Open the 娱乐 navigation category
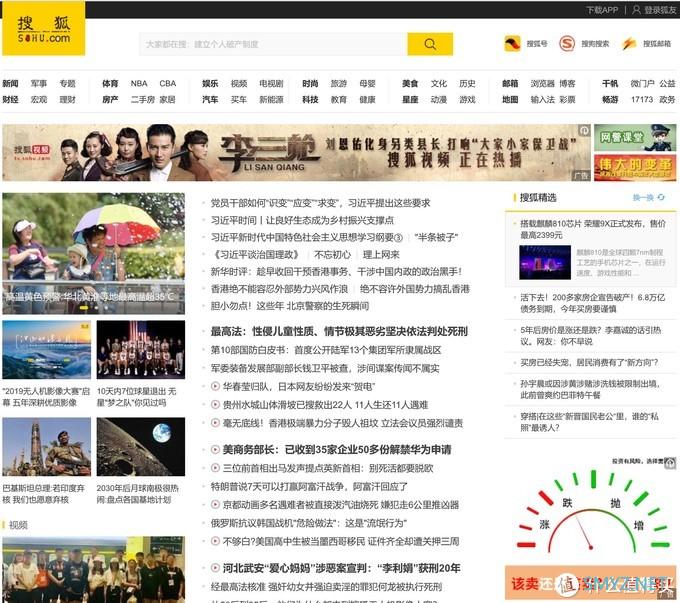This screenshot has height=603, width=680. click(210, 83)
